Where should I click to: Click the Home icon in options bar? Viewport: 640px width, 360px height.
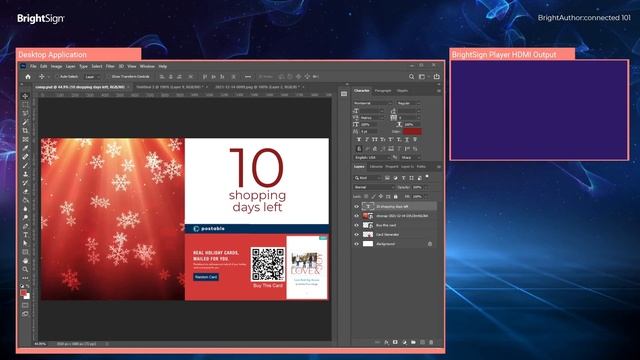click(28, 77)
